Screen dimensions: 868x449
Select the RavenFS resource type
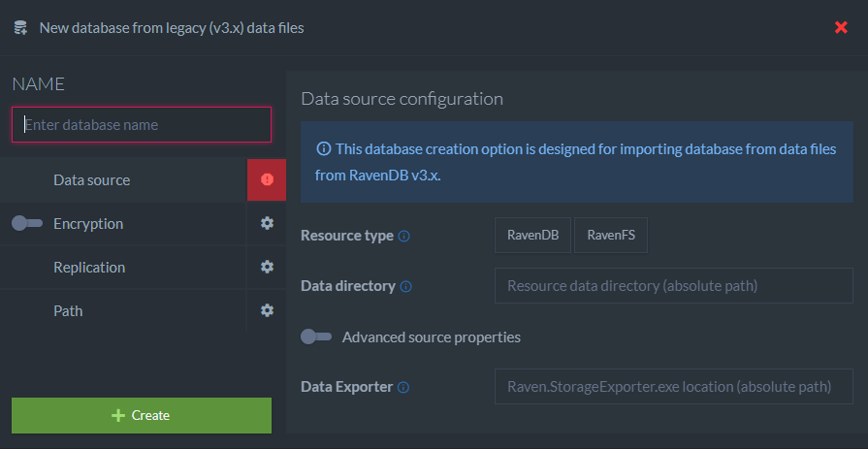[x=611, y=236]
